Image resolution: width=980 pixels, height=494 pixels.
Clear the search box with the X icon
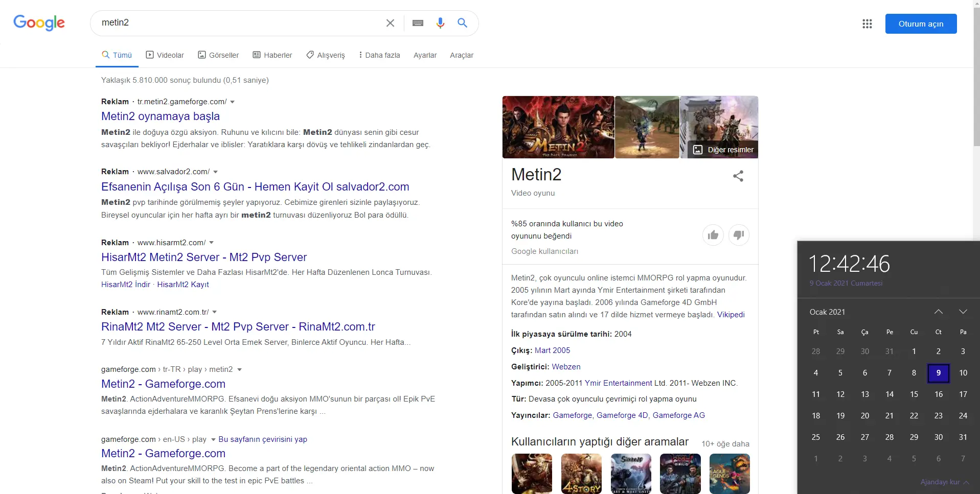tap(390, 23)
